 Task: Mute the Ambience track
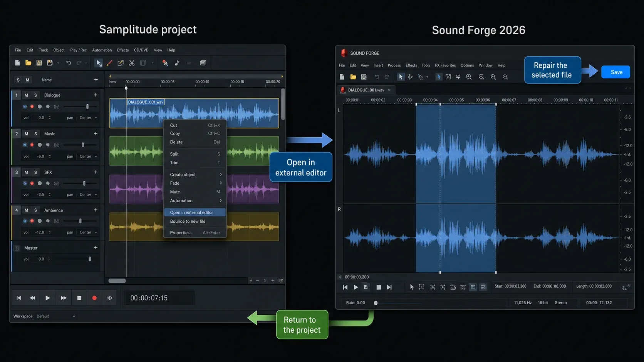[x=26, y=210]
